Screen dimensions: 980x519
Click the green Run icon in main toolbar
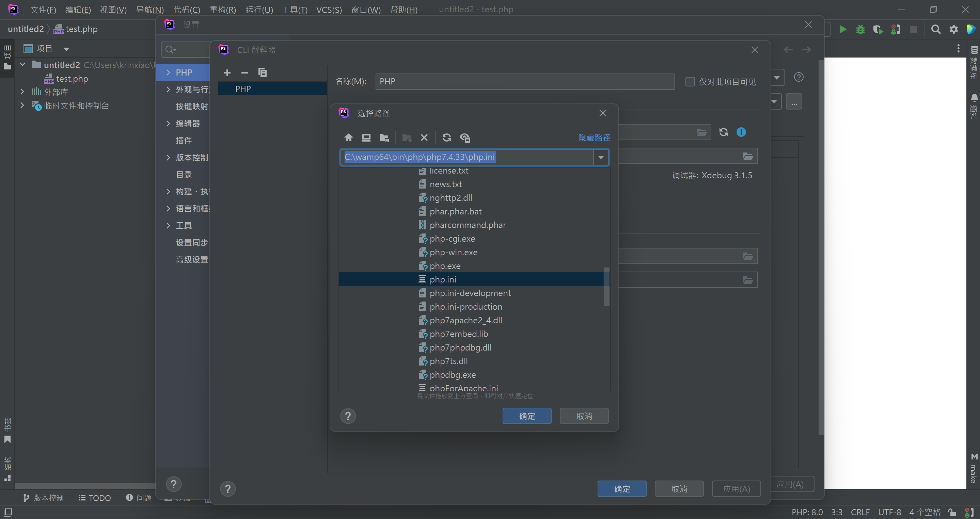pos(843,29)
